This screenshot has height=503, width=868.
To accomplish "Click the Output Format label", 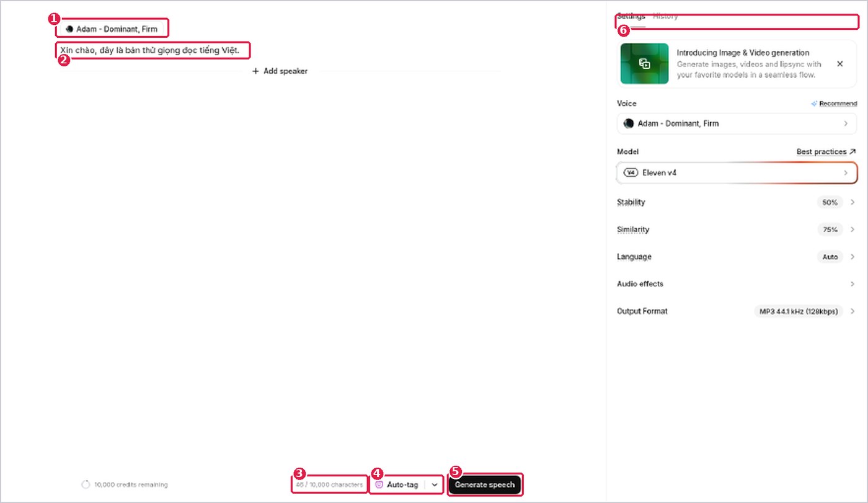I will (x=642, y=311).
